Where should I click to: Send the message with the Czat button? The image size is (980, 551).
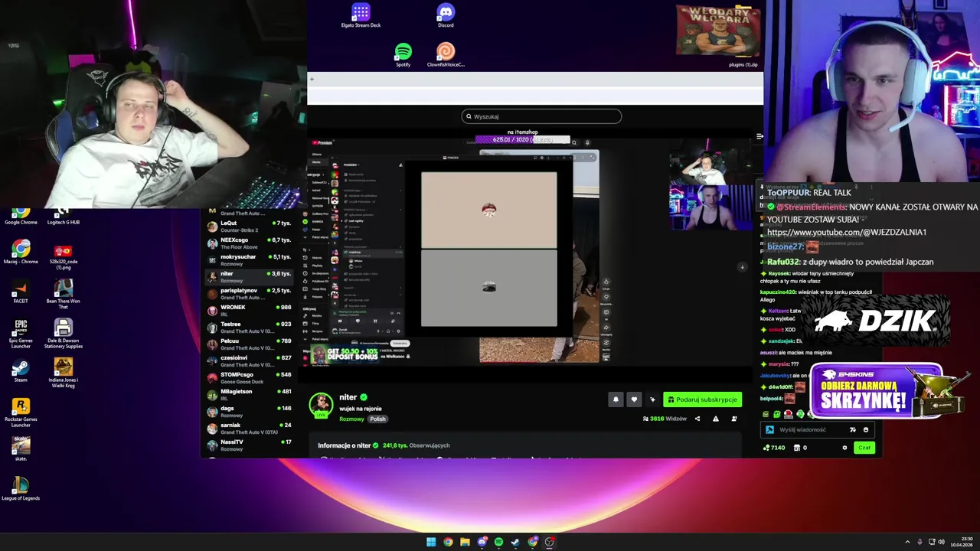point(864,448)
